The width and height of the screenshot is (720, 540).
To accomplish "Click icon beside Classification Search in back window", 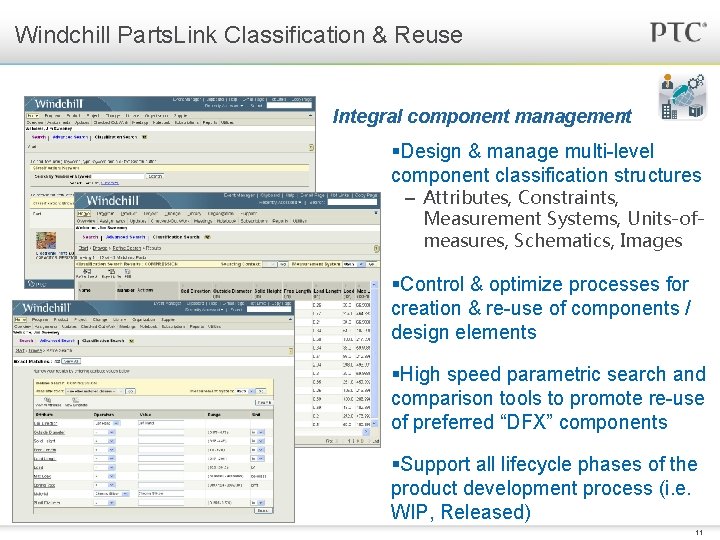I will 144,137.
